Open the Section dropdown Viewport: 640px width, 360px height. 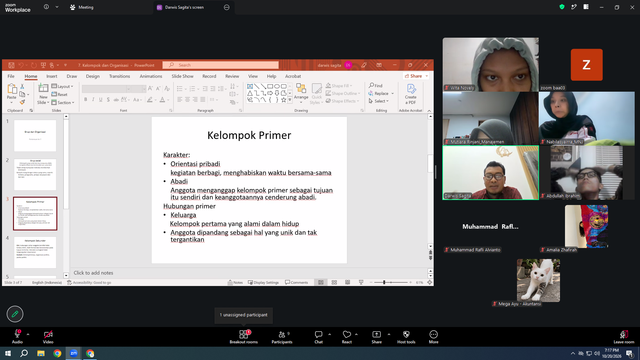[63, 102]
